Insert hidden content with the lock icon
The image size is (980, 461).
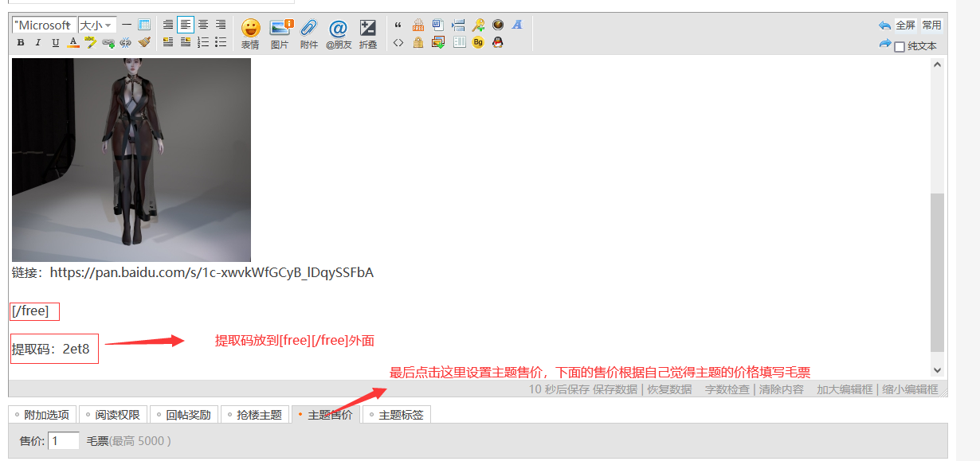418,43
